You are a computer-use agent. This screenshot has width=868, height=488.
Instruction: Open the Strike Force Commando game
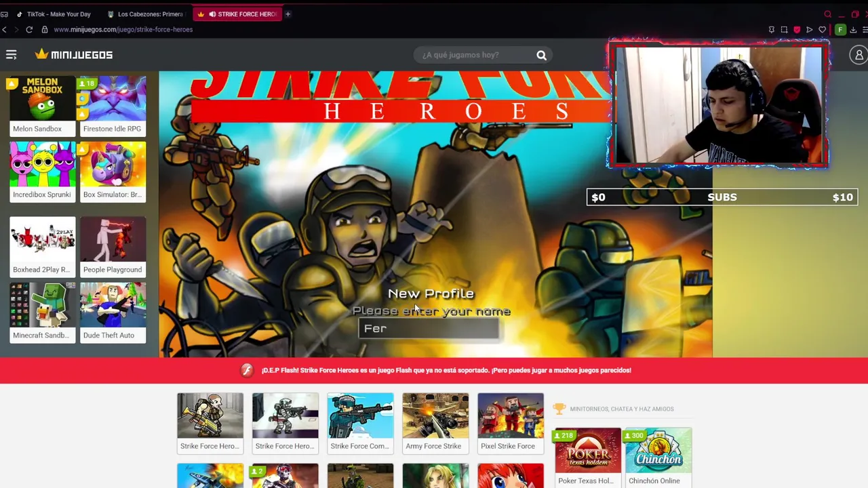click(x=360, y=423)
